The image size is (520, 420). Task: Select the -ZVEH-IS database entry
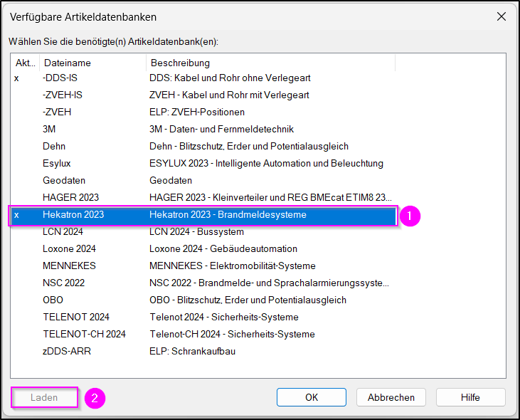click(203, 95)
